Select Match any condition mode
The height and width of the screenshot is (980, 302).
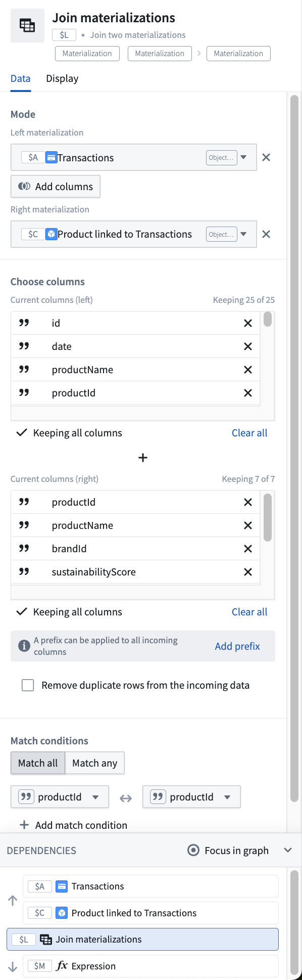pyautogui.click(x=95, y=763)
